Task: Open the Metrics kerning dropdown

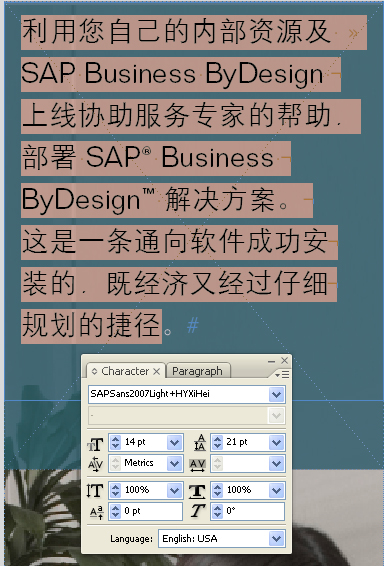Action: [x=175, y=464]
